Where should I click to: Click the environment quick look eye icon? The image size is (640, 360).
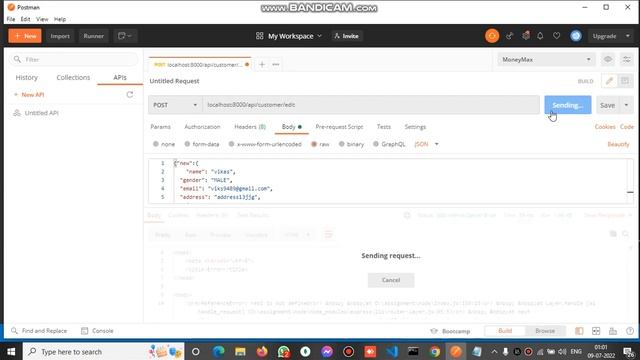(x=608, y=60)
